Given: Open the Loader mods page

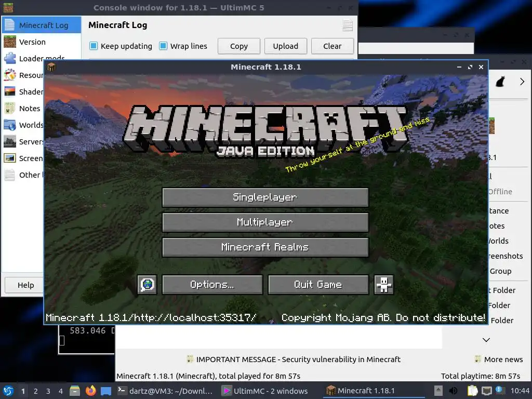Looking at the screenshot, I should pyautogui.click(x=42, y=58).
